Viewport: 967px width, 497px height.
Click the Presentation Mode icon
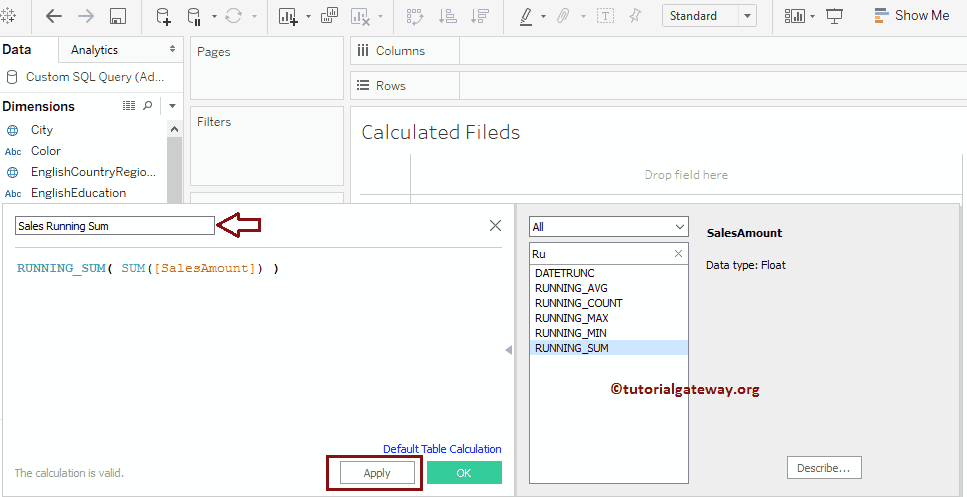834,17
